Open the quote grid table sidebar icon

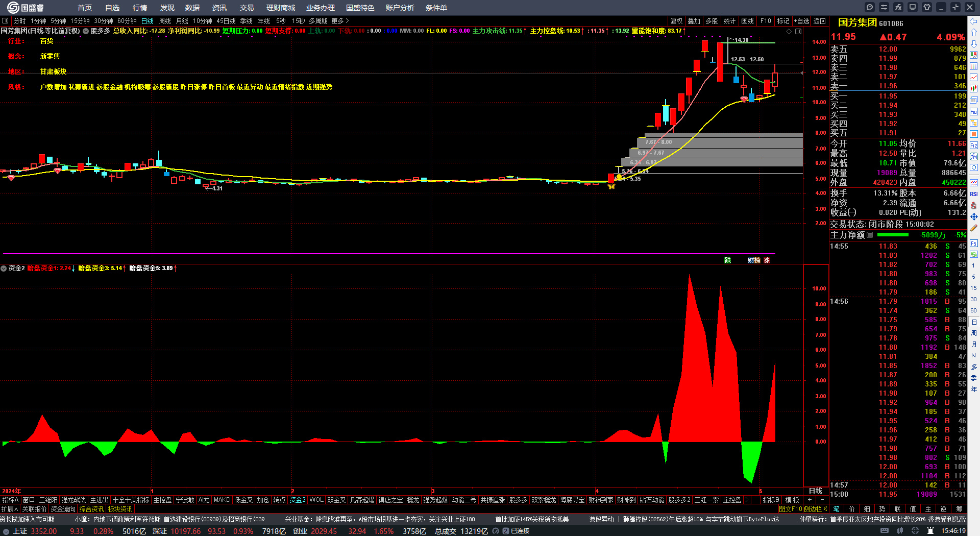pos(974,66)
